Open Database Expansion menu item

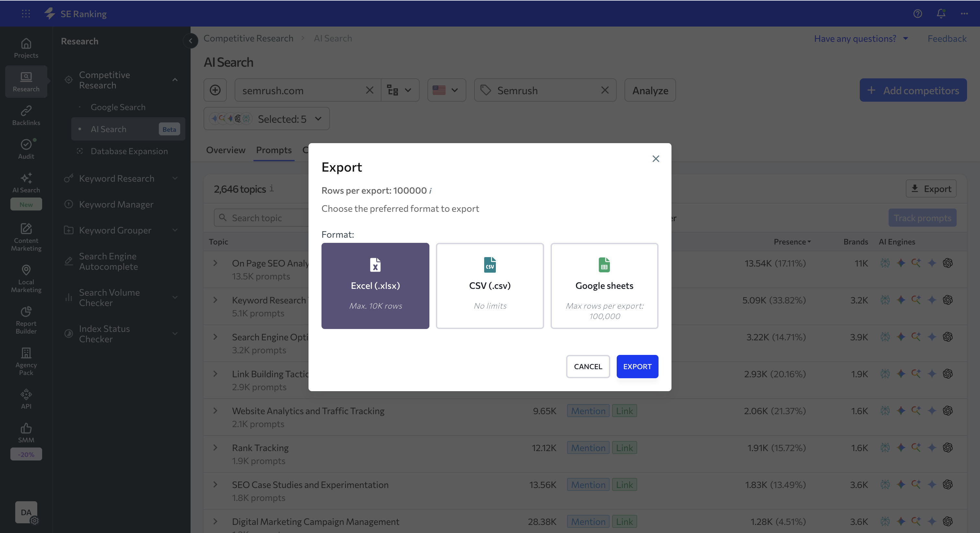pyautogui.click(x=129, y=151)
